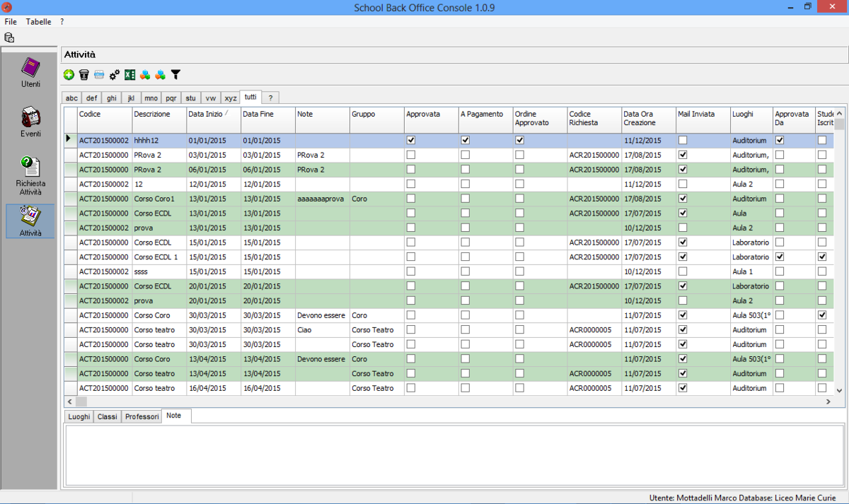Toggle Approvata Da for the hhhh12 row
The image size is (849, 504).
point(780,140)
